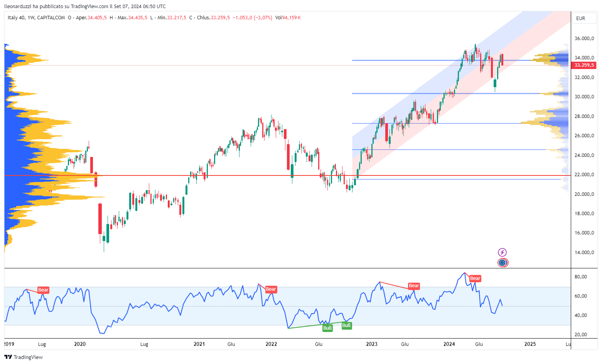
Task: Click the 36.000,0 price axis label
Action: click(584, 39)
